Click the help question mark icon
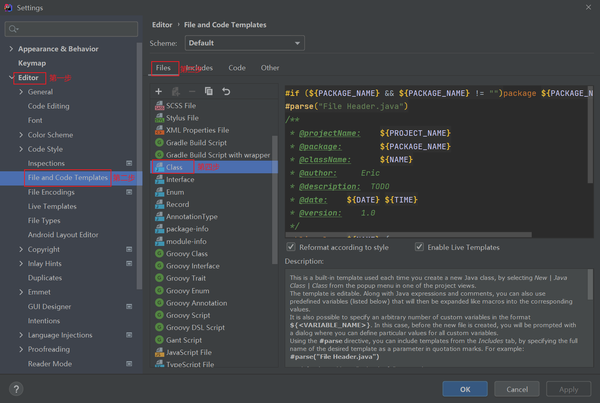Viewport: 600px width, 403px height. click(16, 389)
